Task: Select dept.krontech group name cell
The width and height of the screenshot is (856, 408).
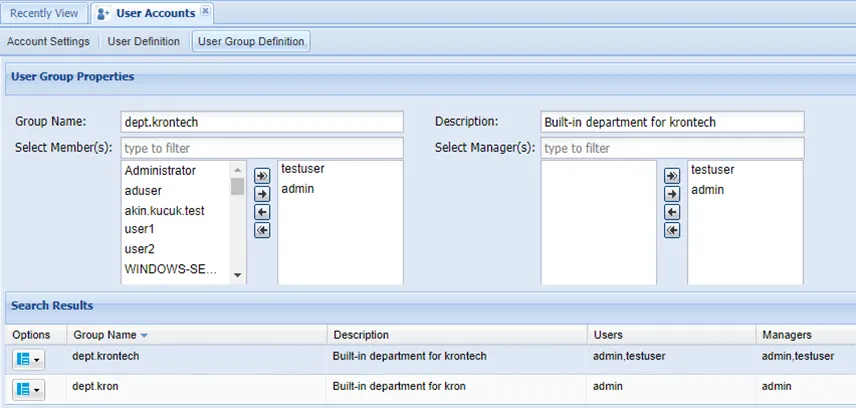Action: click(106, 356)
